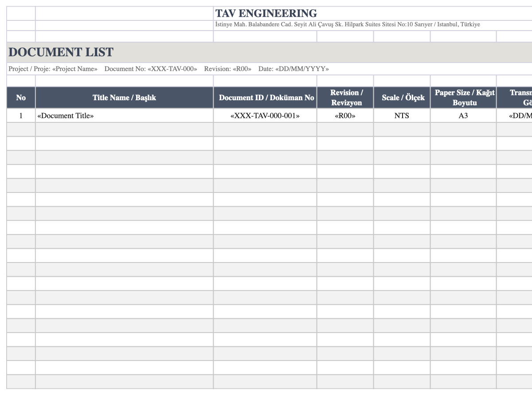Click the Document ID / Doküman No header
This screenshot has height=396, width=532.
pyautogui.click(x=265, y=98)
